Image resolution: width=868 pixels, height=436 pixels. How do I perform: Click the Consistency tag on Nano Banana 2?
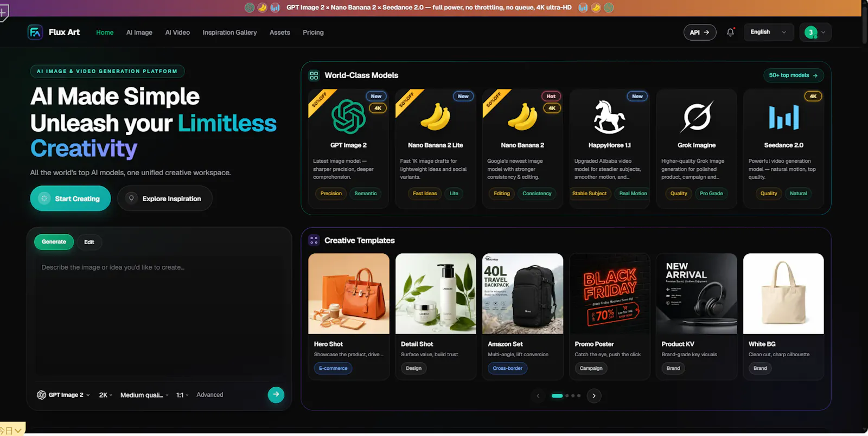(x=537, y=194)
